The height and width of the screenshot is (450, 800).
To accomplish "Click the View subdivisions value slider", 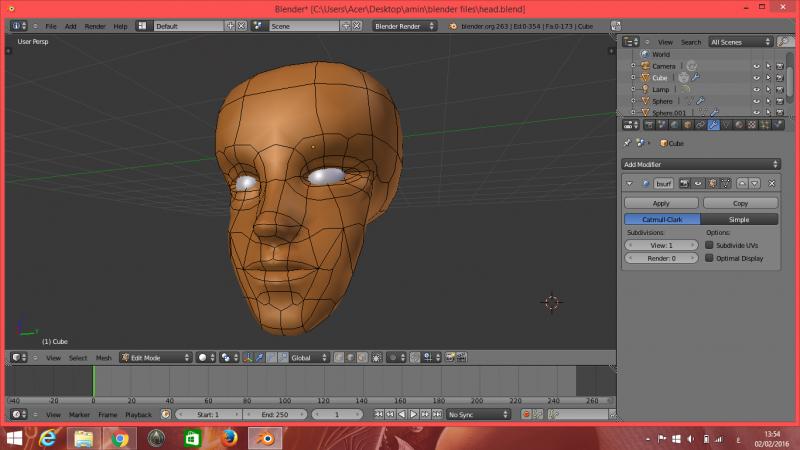I will coord(661,245).
